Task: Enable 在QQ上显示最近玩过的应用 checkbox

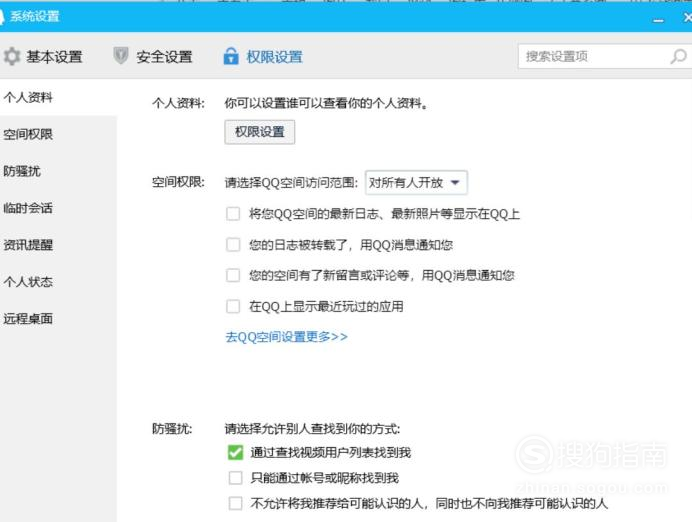Action: coord(233,306)
